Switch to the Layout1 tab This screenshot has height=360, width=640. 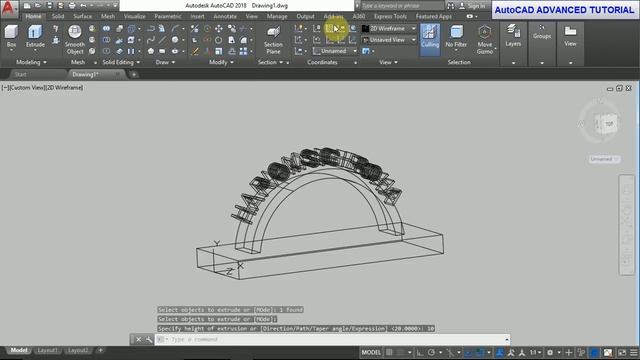47,350
